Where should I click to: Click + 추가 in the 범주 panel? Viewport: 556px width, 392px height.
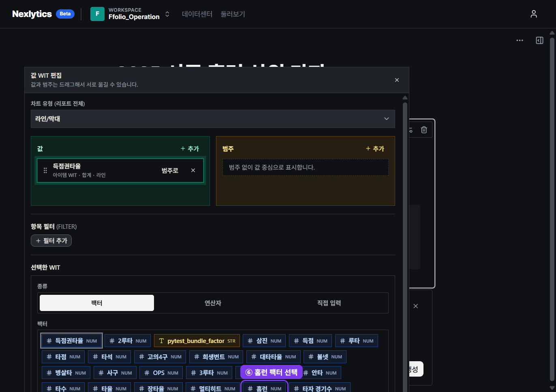pyautogui.click(x=375, y=149)
